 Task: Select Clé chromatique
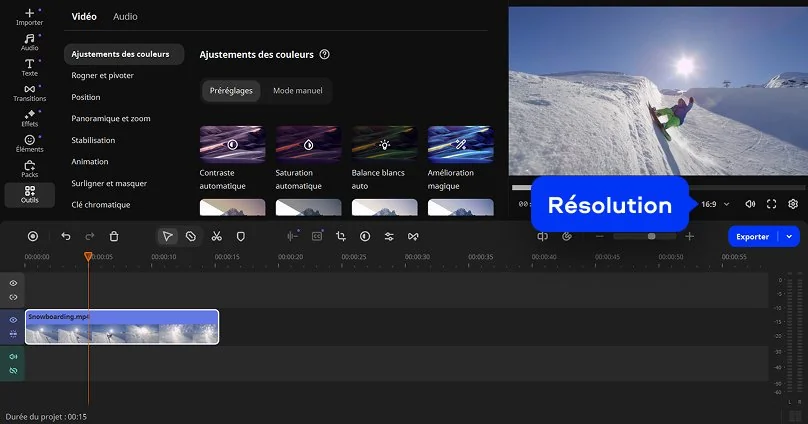pos(100,205)
